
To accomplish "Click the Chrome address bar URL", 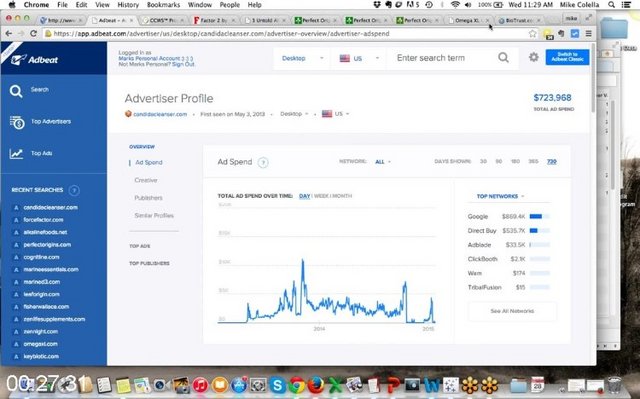I will (x=221, y=33).
